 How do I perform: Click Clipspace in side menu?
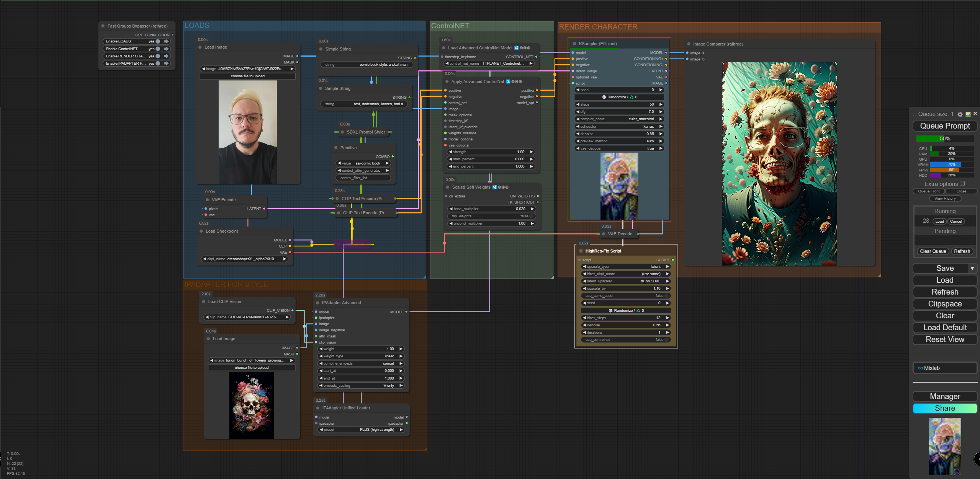(945, 304)
